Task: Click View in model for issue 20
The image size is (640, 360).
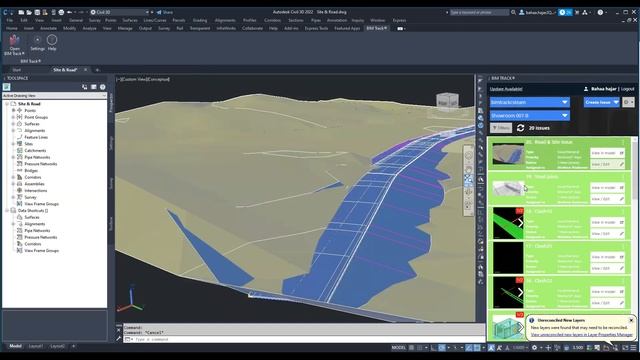Action: click(x=607, y=153)
